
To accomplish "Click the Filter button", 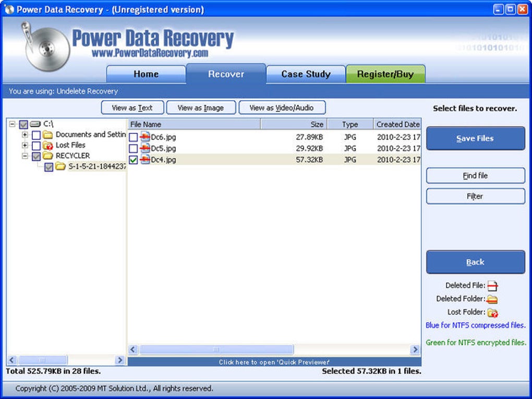I will tap(475, 196).
